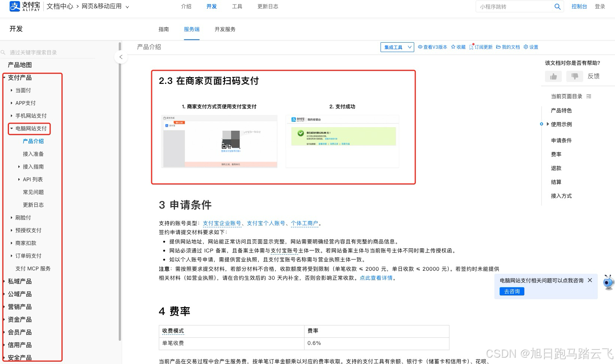Jump to 退款 in page outline

tap(556, 168)
